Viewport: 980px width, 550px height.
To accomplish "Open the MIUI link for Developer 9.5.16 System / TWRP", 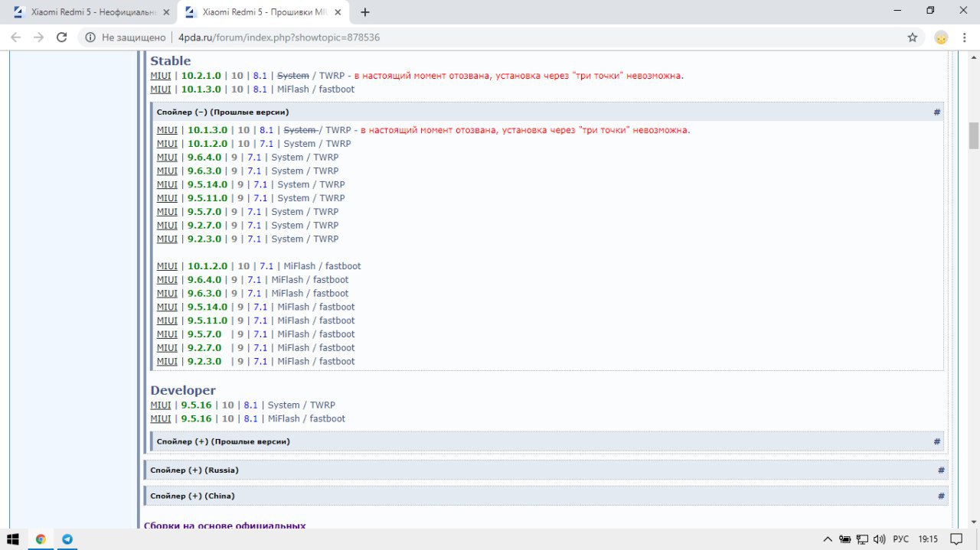I will click(161, 405).
